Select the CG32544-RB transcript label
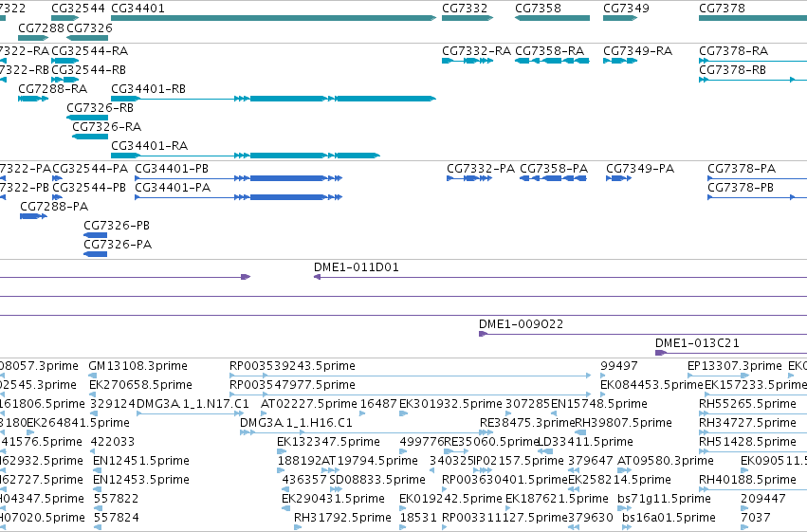Screen dimensions: 807x532 point(88,70)
